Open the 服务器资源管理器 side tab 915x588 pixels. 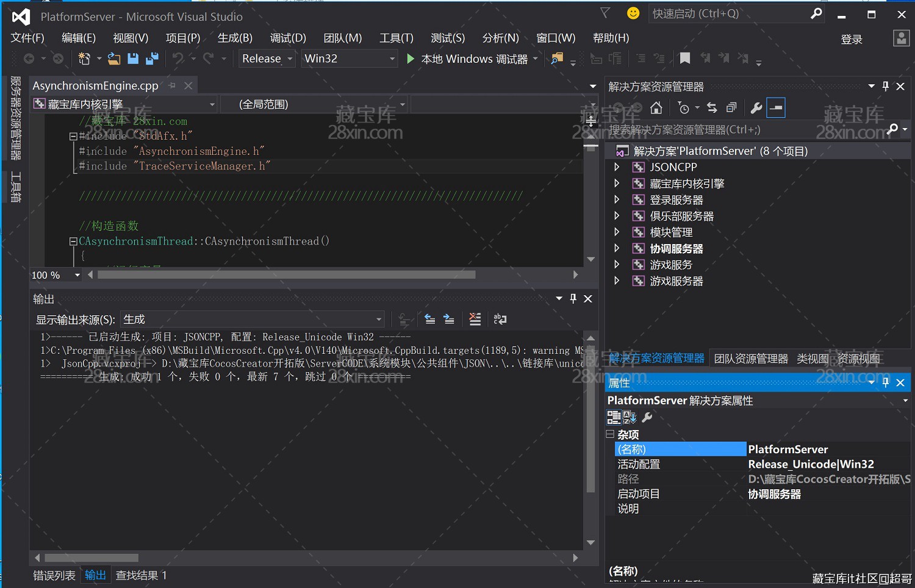(16, 118)
